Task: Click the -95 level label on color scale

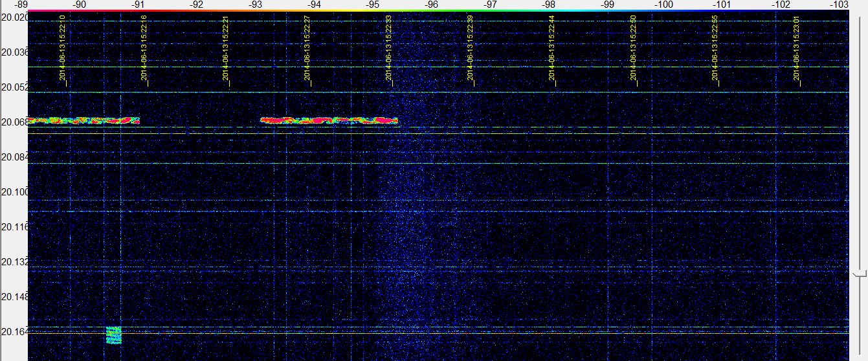Action: click(372, 5)
